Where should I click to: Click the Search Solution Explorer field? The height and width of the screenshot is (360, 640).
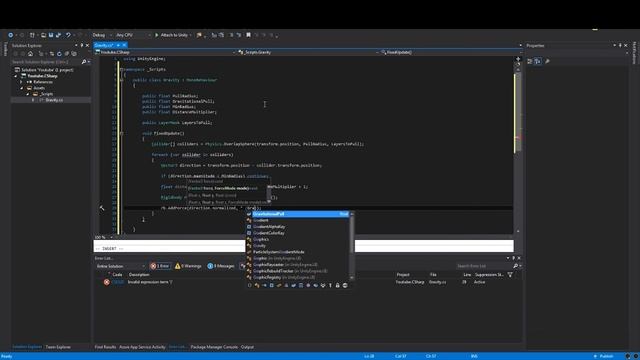[x=46, y=62]
